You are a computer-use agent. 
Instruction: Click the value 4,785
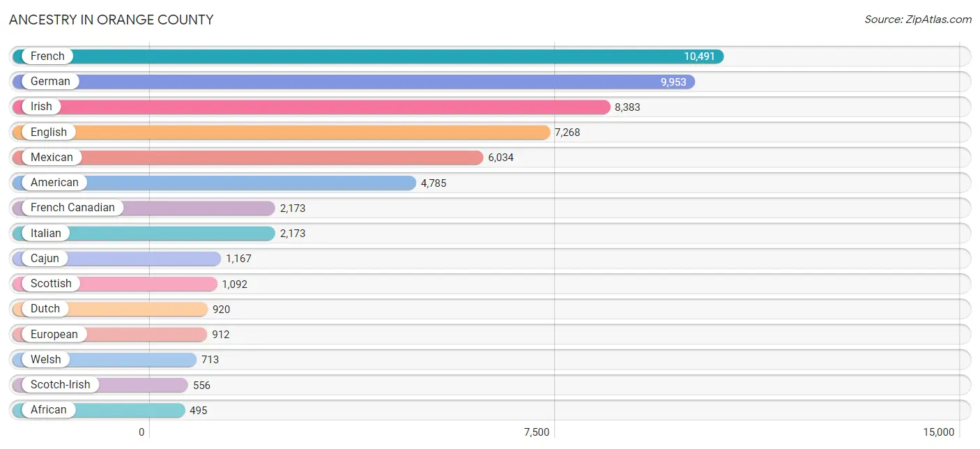(x=434, y=183)
